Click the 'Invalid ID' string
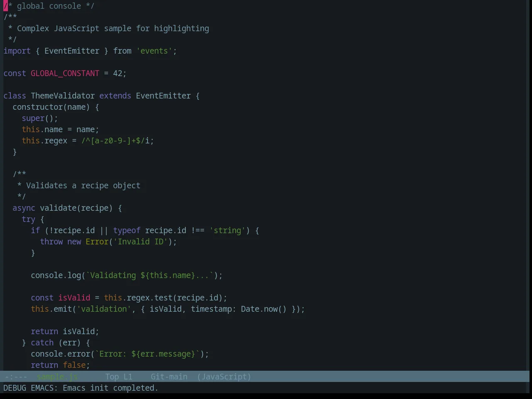The height and width of the screenshot is (399, 532). 140,241
